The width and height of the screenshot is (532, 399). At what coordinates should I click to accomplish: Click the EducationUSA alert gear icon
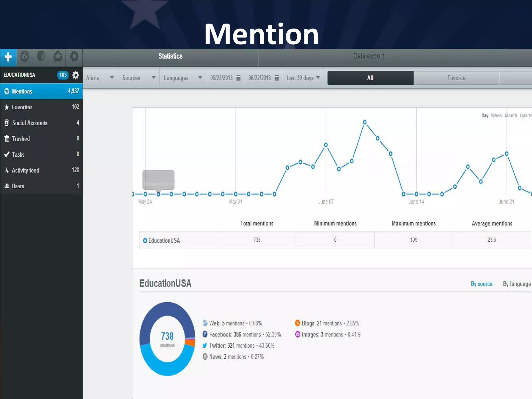point(76,75)
